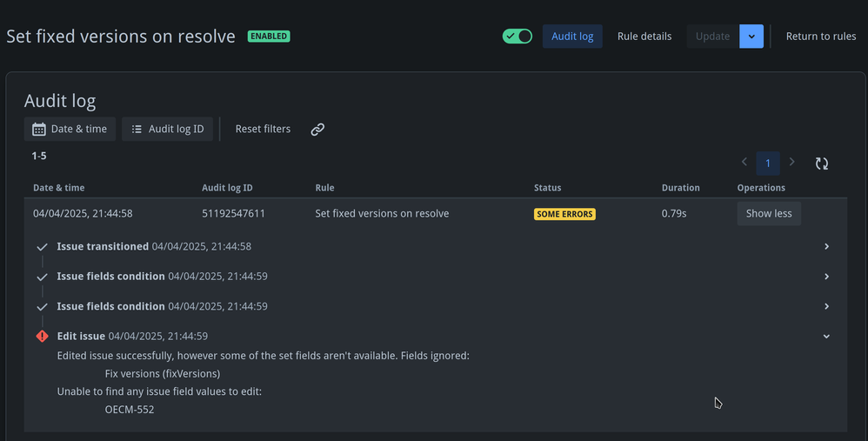Expand the first Issue fields condition entry

(826, 277)
